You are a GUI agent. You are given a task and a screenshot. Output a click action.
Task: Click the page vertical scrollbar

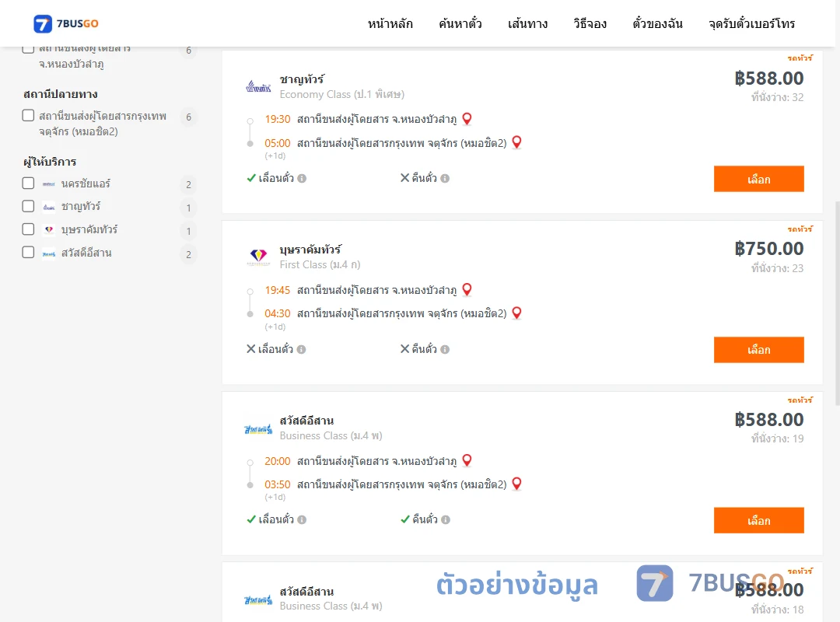coord(838,302)
